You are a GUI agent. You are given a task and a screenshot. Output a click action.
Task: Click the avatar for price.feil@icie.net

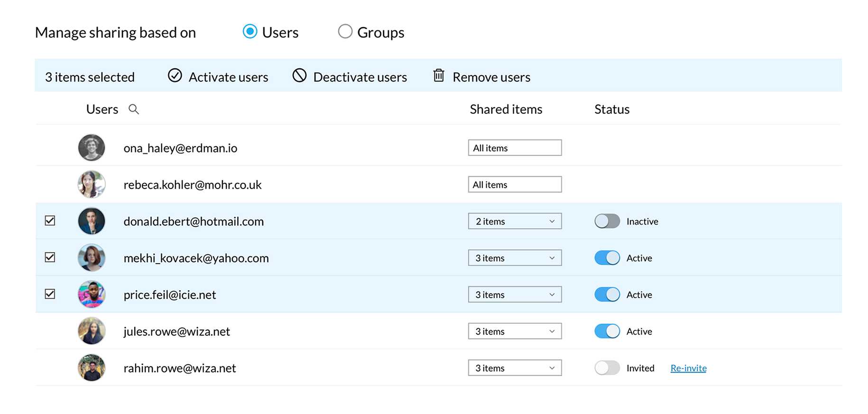pyautogui.click(x=92, y=294)
